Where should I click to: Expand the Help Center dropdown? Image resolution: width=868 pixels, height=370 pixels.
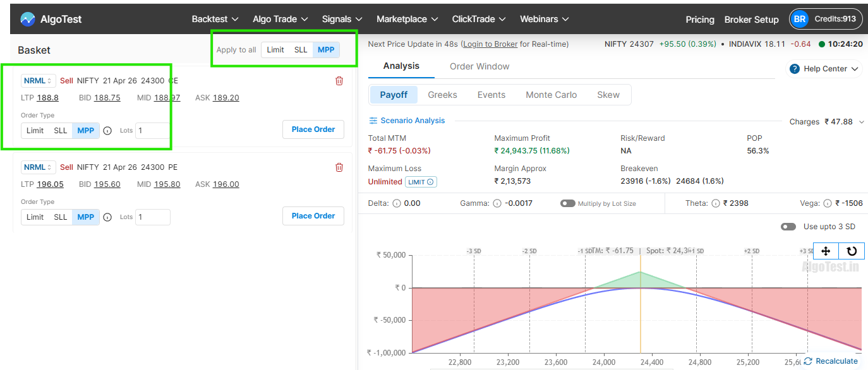[824, 69]
